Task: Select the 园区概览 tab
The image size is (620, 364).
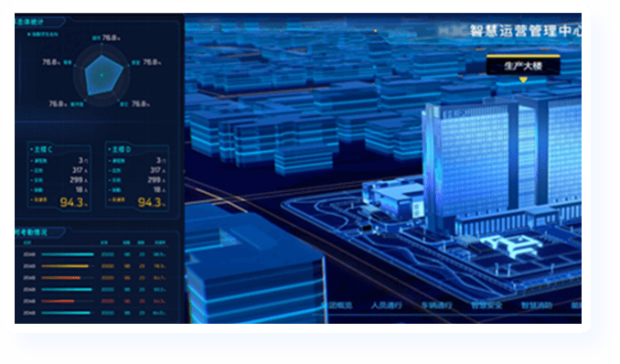Action: [337, 305]
